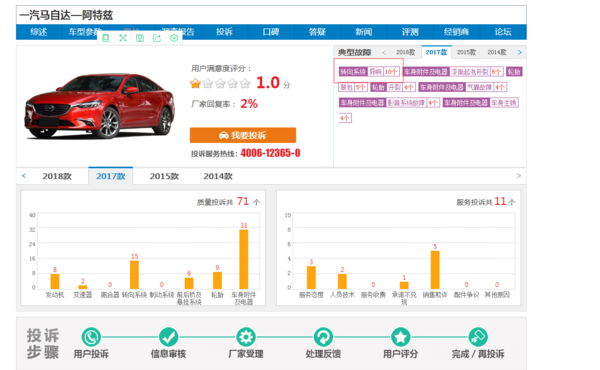Click the filled orange rating star
The width and height of the screenshot is (600, 370).
pyautogui.click(x=196, y=83)
